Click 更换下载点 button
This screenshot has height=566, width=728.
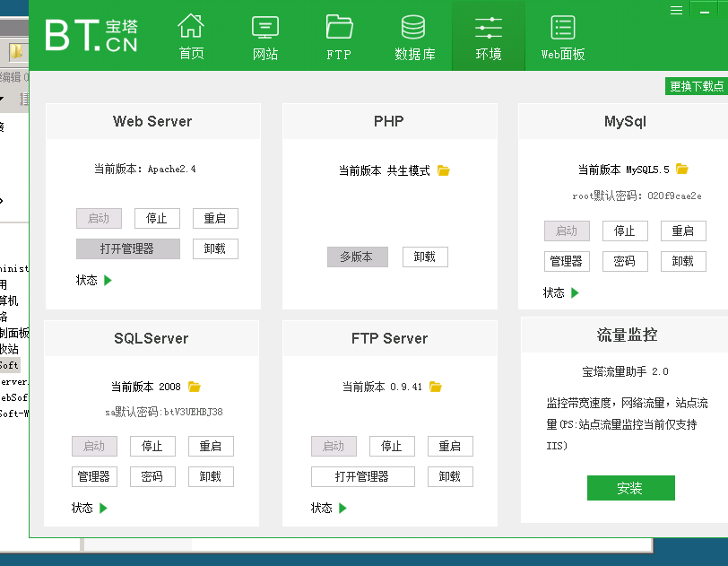(x=697, y=86)
